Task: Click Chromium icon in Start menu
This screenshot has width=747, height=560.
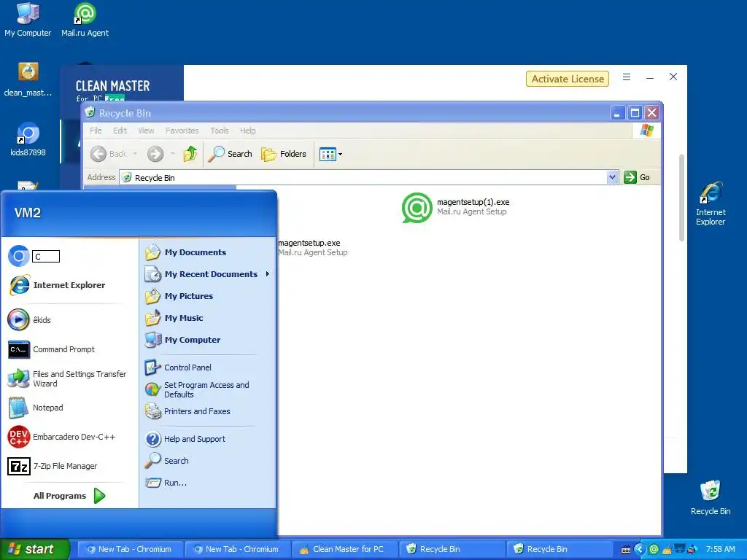Action: pos(18,256)
